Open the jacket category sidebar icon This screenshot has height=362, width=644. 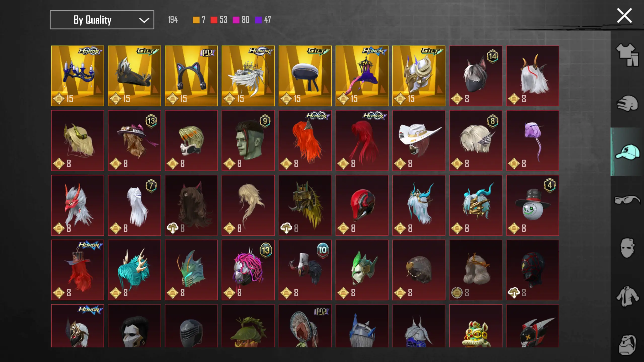pos(627,297)
